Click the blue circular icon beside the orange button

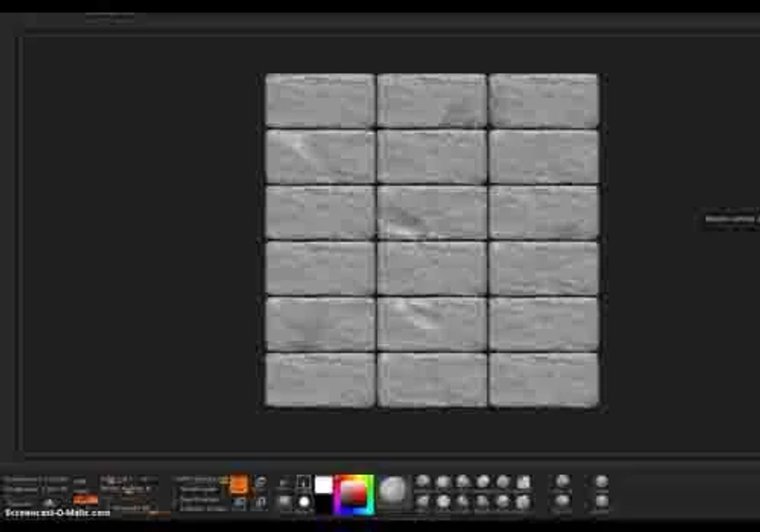(x=260, y=483)
